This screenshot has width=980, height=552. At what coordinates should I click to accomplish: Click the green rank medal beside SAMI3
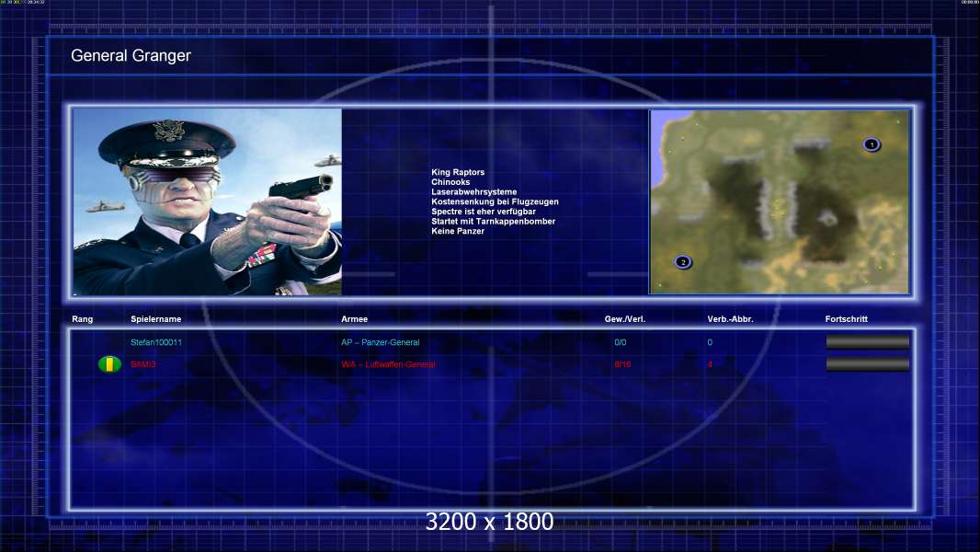click(109, 363)
